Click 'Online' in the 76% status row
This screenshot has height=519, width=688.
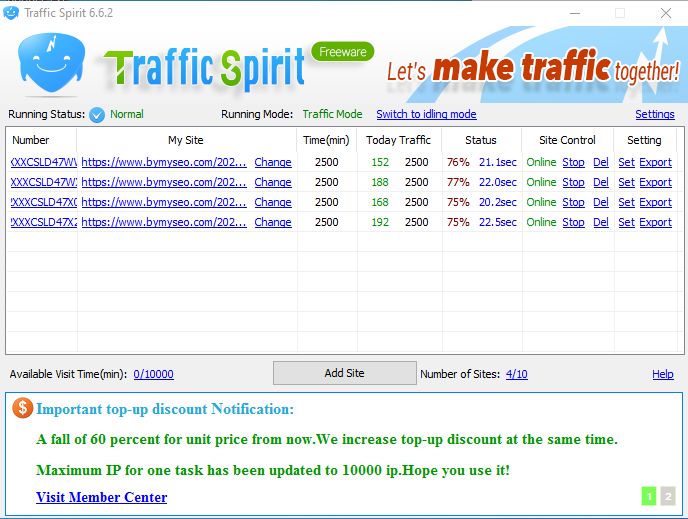point(541,162)
